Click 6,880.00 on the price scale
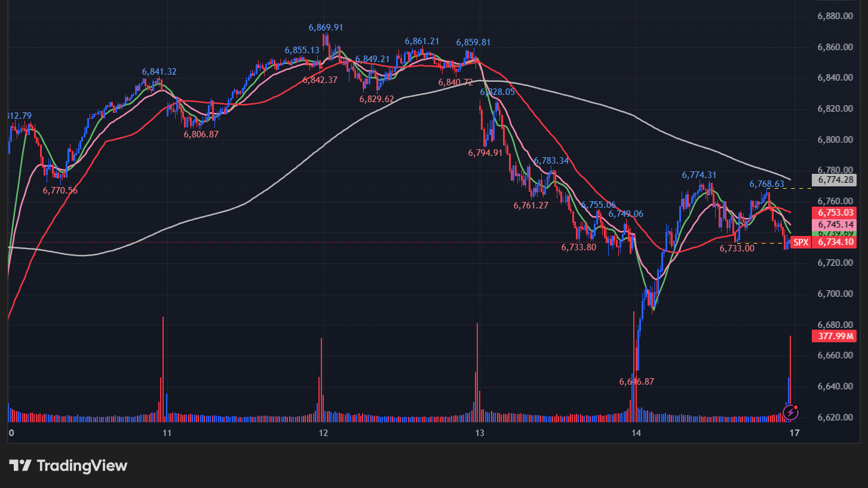 click(x=835, y=16)
